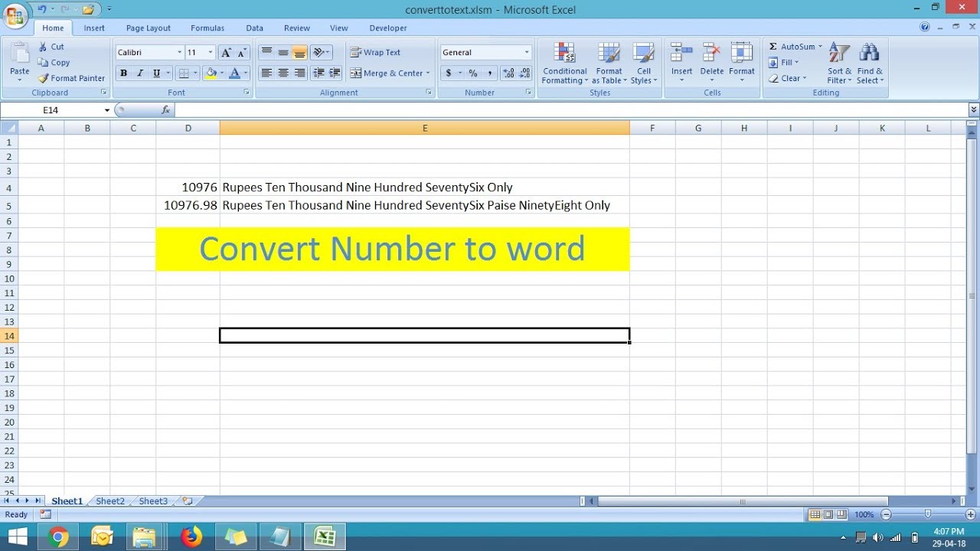Open the font size dropdown arrow
Image resolution: width=980 pixels, height=551 pixels.
point(211,53)
